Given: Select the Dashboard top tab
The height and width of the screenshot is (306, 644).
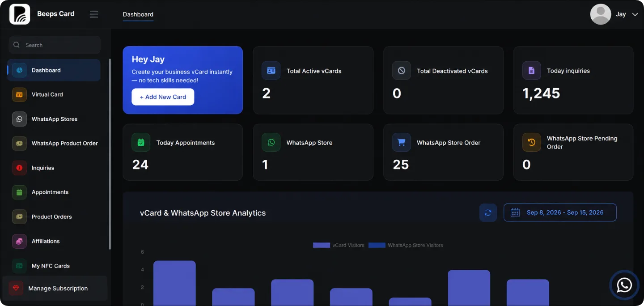Looking at the screenshot, I should 138,14.
